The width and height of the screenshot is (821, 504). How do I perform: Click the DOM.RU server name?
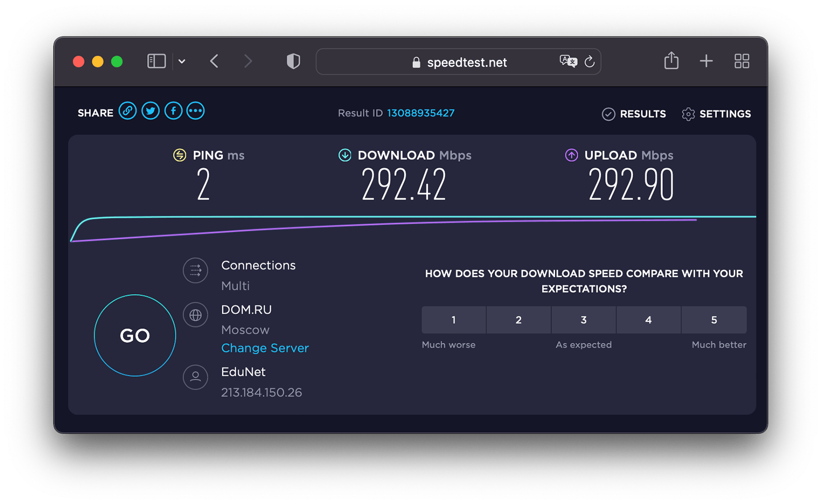[x=246, y=309]
